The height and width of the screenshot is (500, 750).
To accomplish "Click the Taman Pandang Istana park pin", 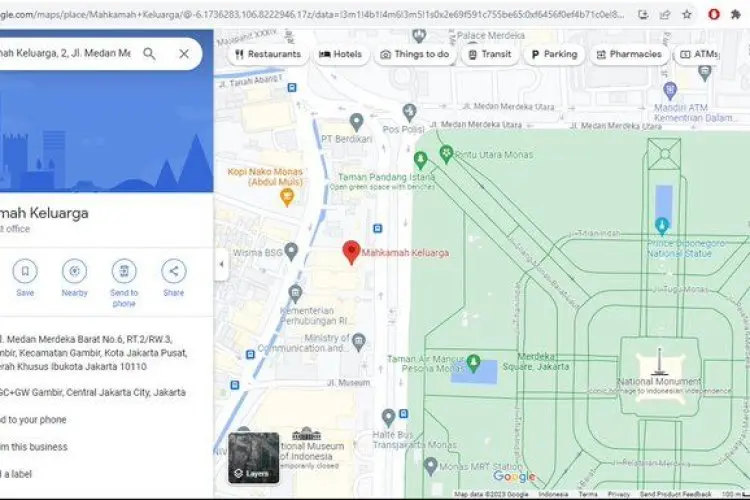I will pos(420,160).
